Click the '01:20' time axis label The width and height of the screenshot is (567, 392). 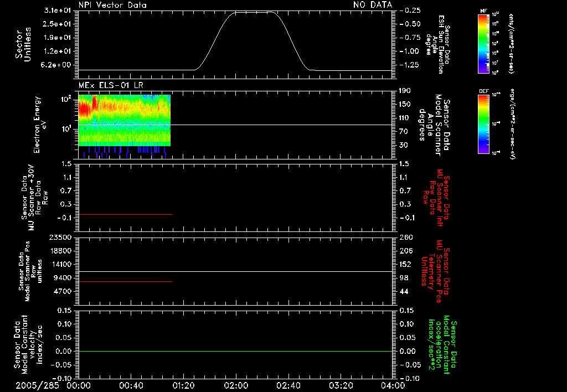click(x=183, y=385)
